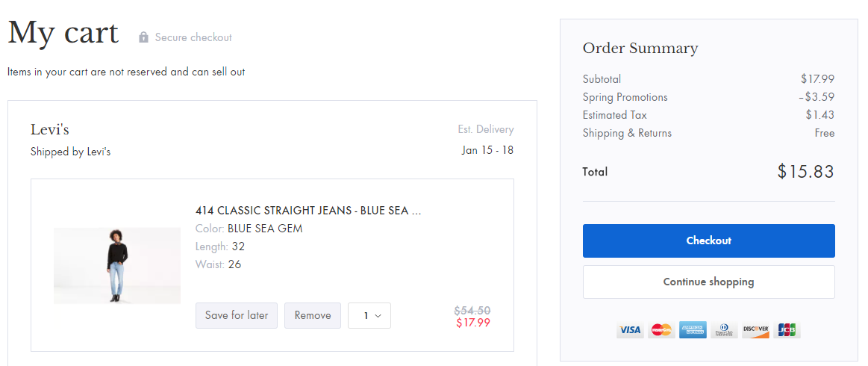Viewport: 868px width, 366px height.
Task: Click the quantity dropdown chevron arrow
Action: (378, 316)
